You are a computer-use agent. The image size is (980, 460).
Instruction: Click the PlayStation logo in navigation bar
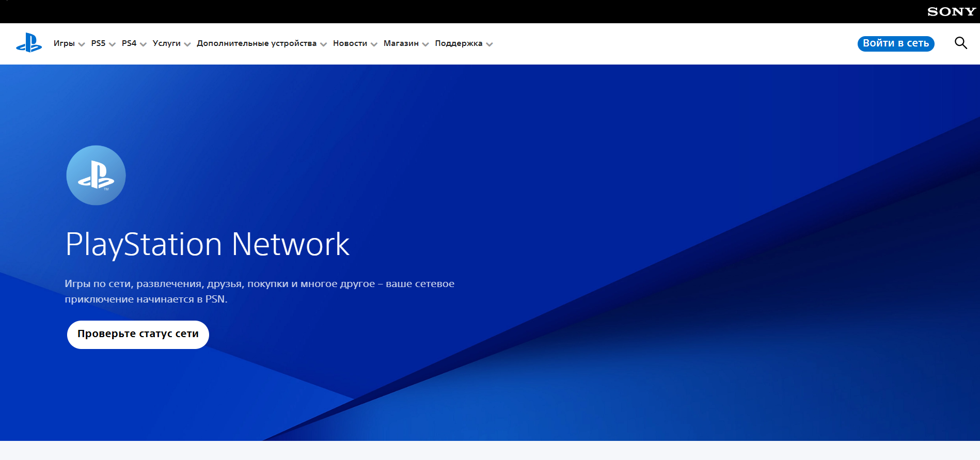29,43
